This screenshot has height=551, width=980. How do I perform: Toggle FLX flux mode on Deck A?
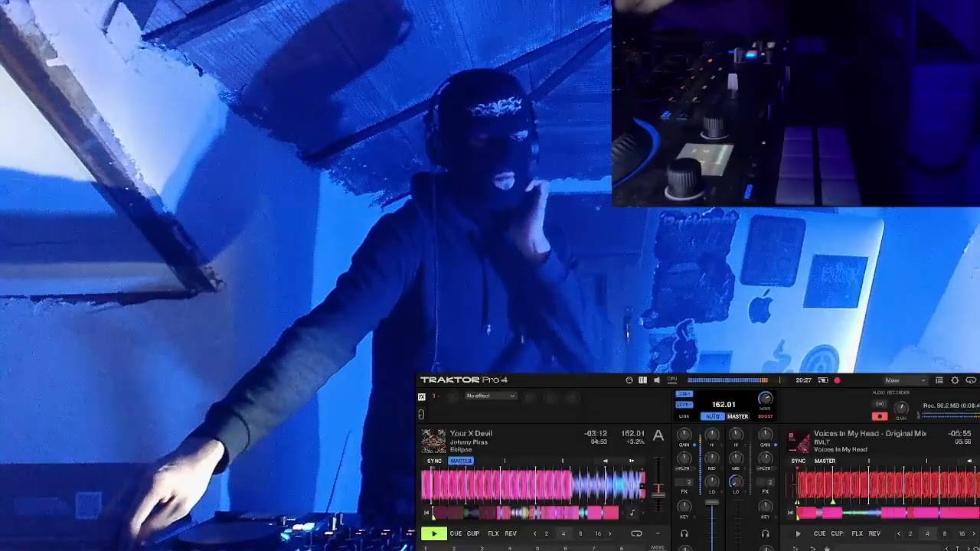point(493,533)
